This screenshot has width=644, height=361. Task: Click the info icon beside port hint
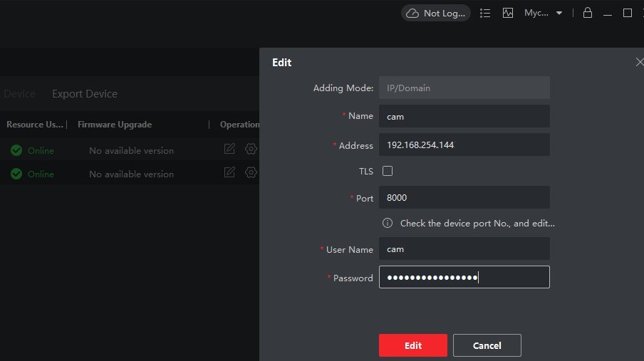pyautogui.click(x=388, y=223)
